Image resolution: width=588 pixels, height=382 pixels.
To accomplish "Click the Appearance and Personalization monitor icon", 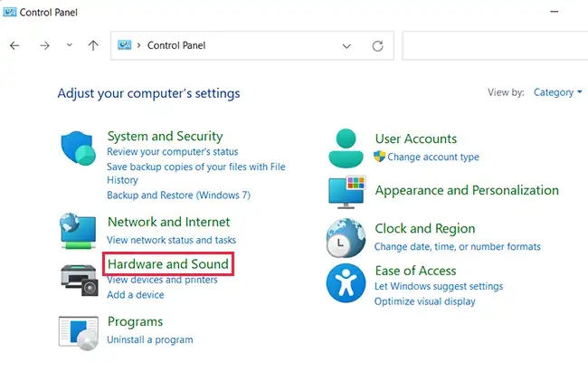I will tap(346, 192).
